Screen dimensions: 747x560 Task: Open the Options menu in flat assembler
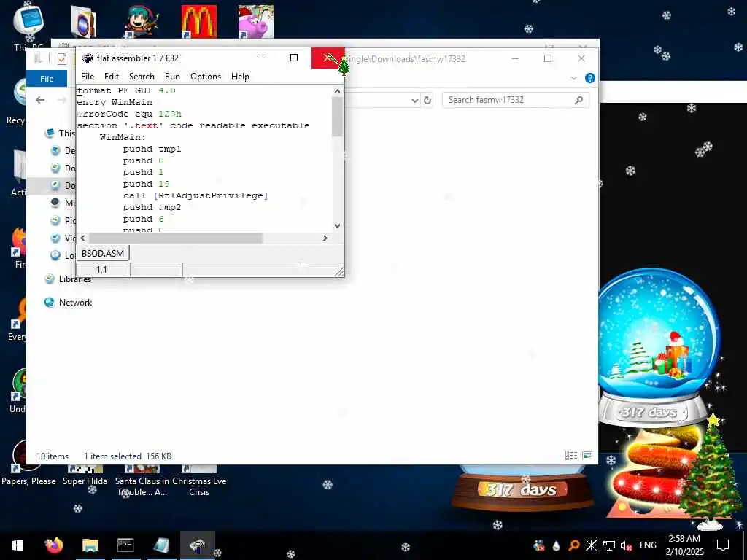(205, 76)
